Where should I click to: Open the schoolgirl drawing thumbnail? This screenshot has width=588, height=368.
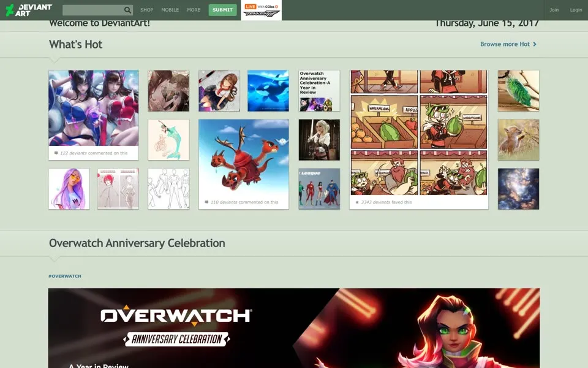click(219, 91)
